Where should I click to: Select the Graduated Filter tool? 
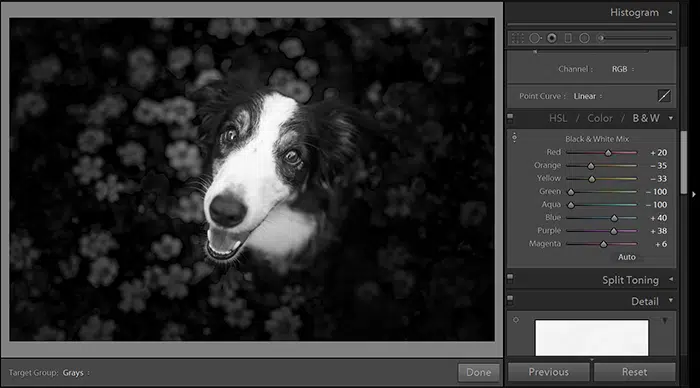tap(568, 38)
